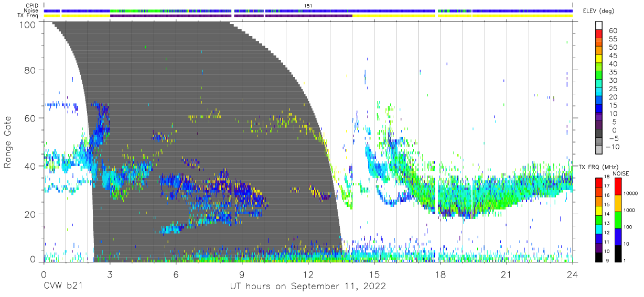Click the CPID value '151'
The width and height of the screenshot is (644, 297).
click(x=308, y=6)
